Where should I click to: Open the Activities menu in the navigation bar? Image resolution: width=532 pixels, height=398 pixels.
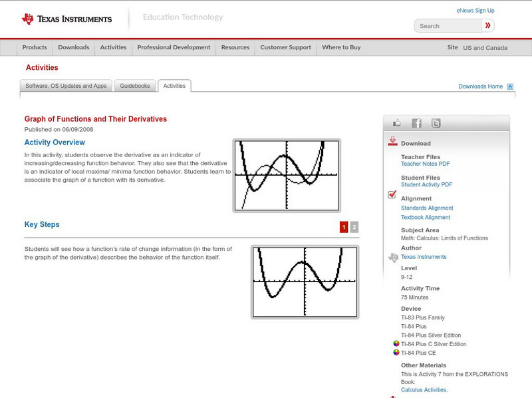point(113,47)
